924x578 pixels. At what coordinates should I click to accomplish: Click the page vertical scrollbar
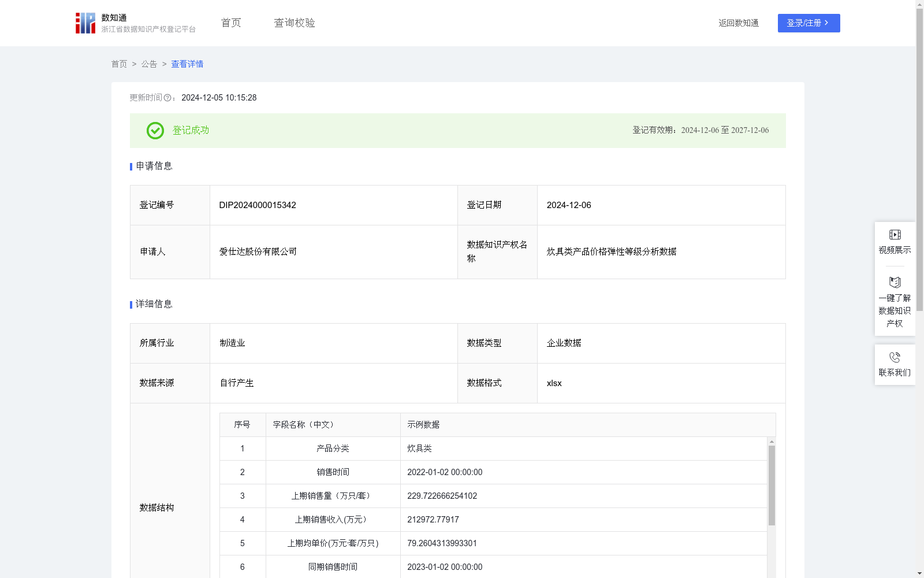point(919,160)
